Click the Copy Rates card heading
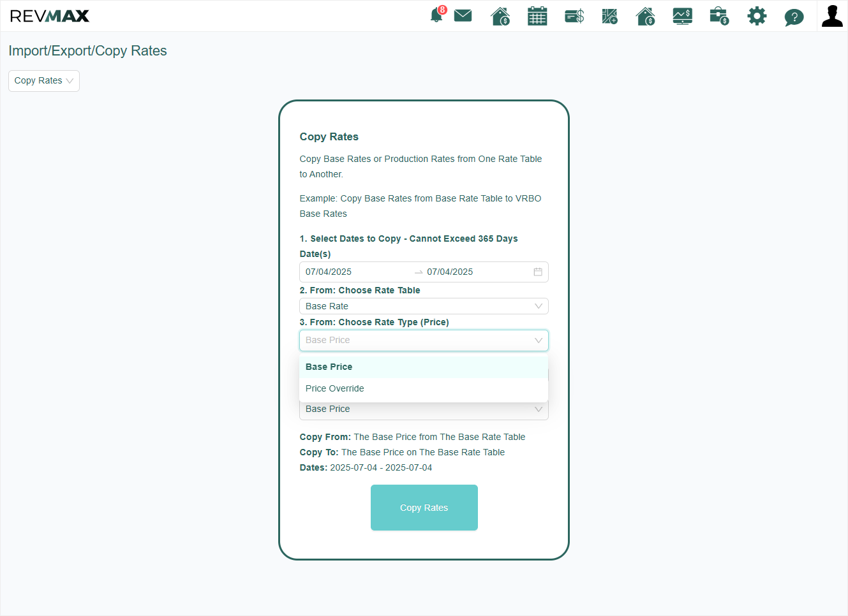 (x=329, y=136)
